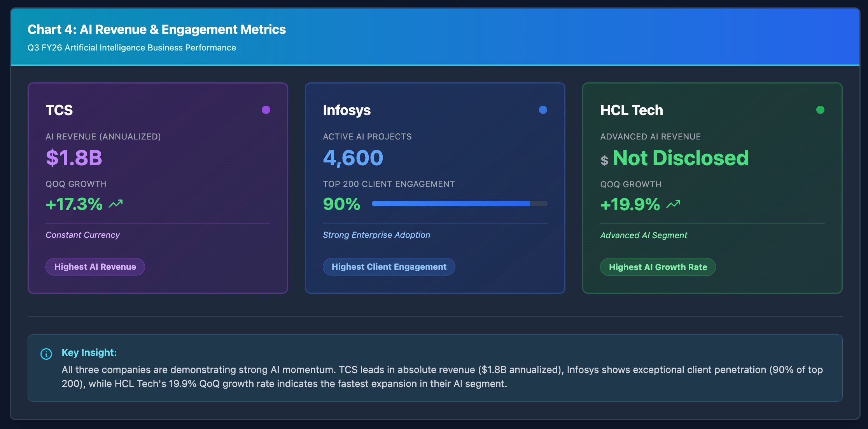Click the Chart 4 title heading
This screenshot has width=868, height=429.
[157, 30]
